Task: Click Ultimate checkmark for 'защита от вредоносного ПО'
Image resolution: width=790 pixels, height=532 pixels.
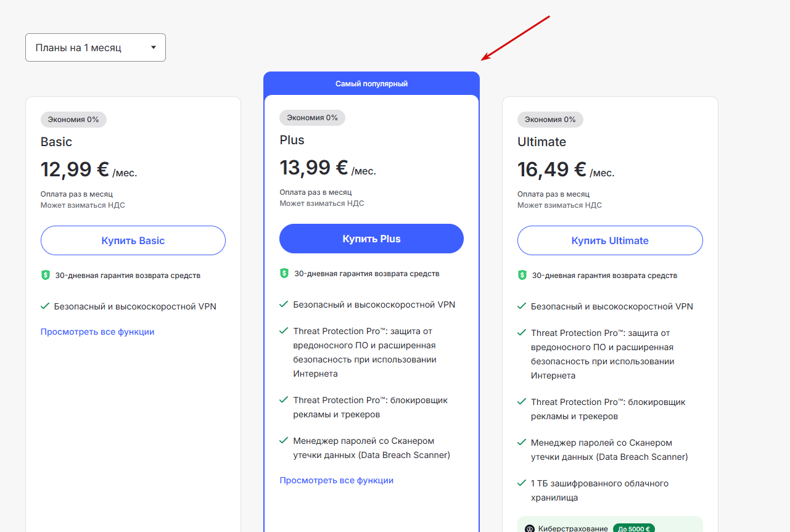Action: 522,332
